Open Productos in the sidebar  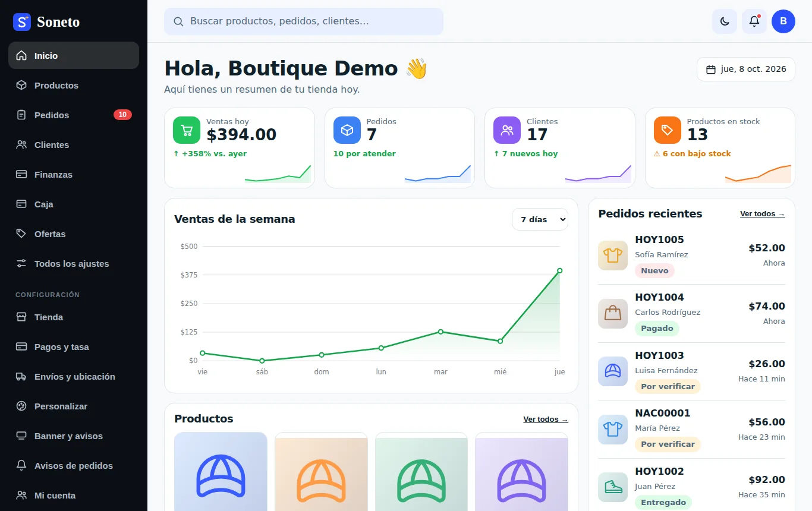pyautogui.click(x=74, y=85)
